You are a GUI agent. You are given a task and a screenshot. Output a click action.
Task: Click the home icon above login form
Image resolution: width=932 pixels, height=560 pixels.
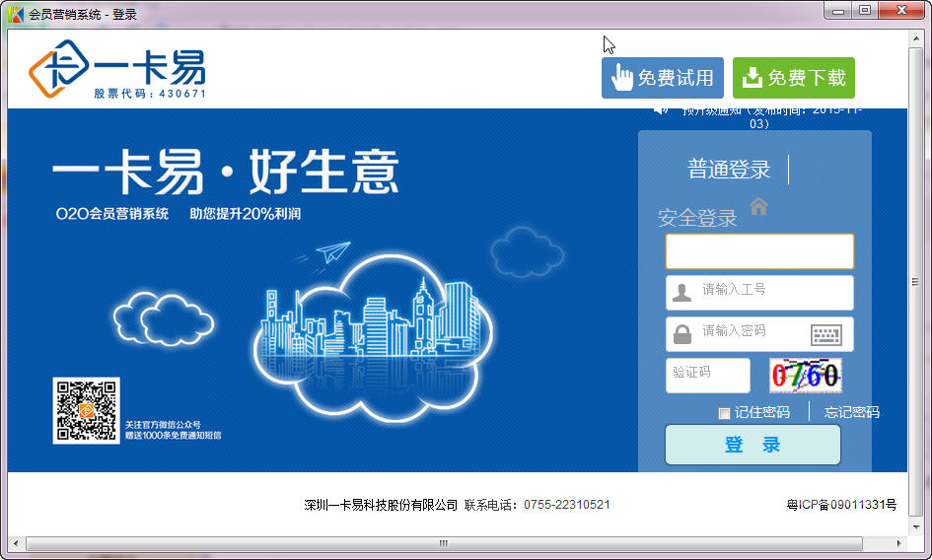pos(758,205)
